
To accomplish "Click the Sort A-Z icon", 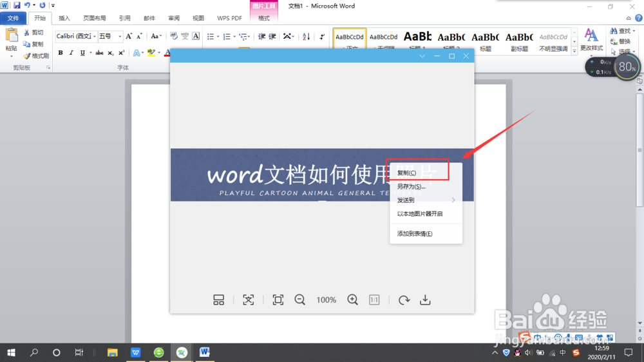I will coord(306,37).
